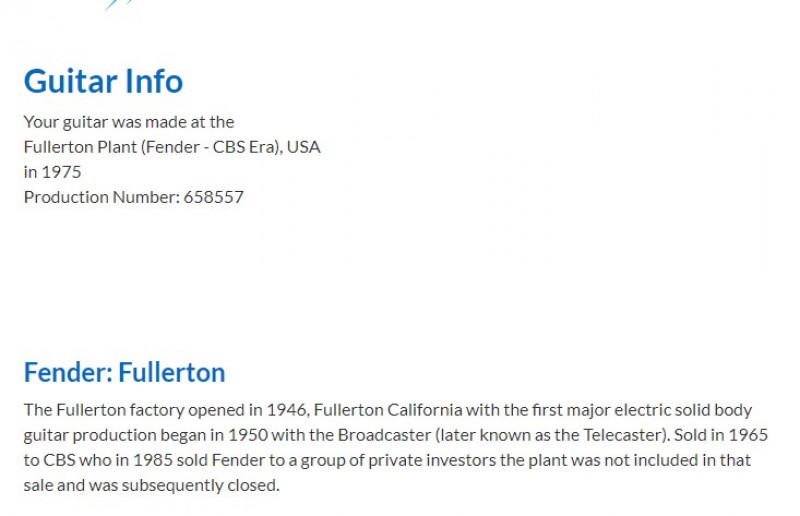
Task: Click the year 1950 in the paragraph
Action: coord(247,435)
